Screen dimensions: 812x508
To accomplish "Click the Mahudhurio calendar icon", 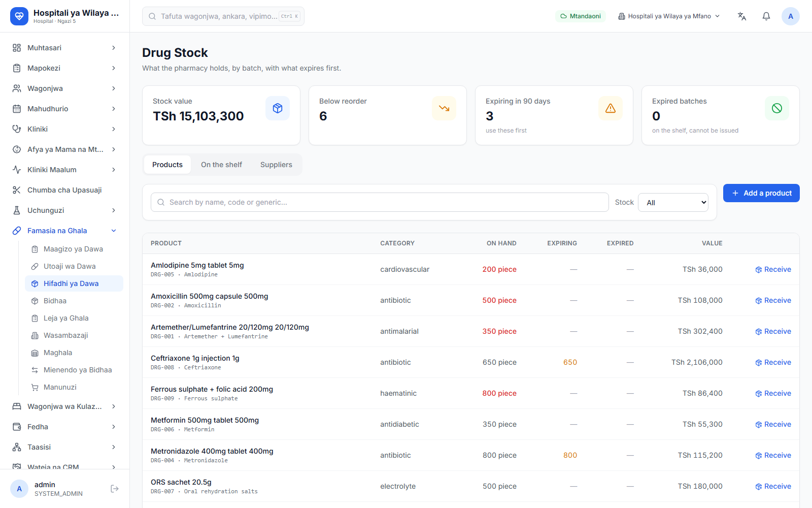I will click(x=17, y=109).
